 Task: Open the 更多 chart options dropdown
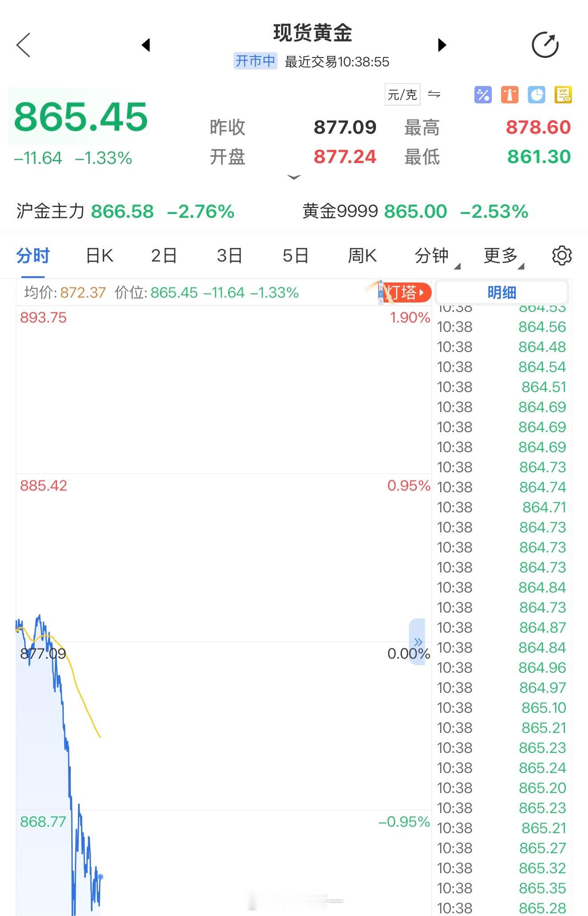click(503, 256)
